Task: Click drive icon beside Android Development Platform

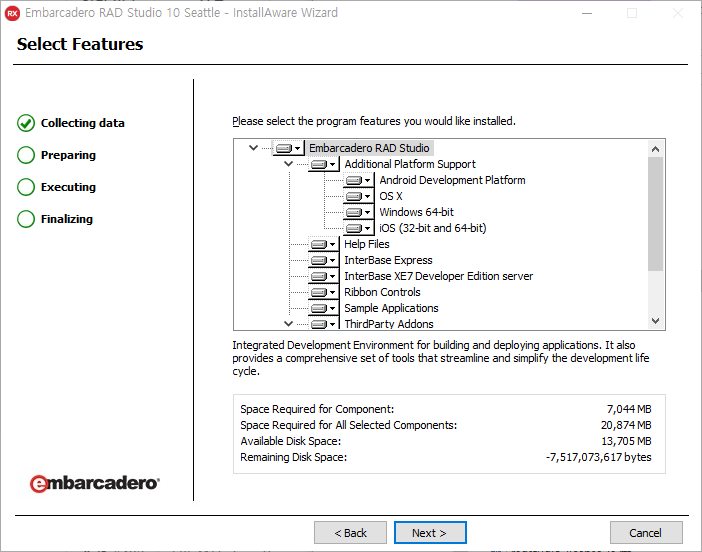Action: click(x=357, y=181)
